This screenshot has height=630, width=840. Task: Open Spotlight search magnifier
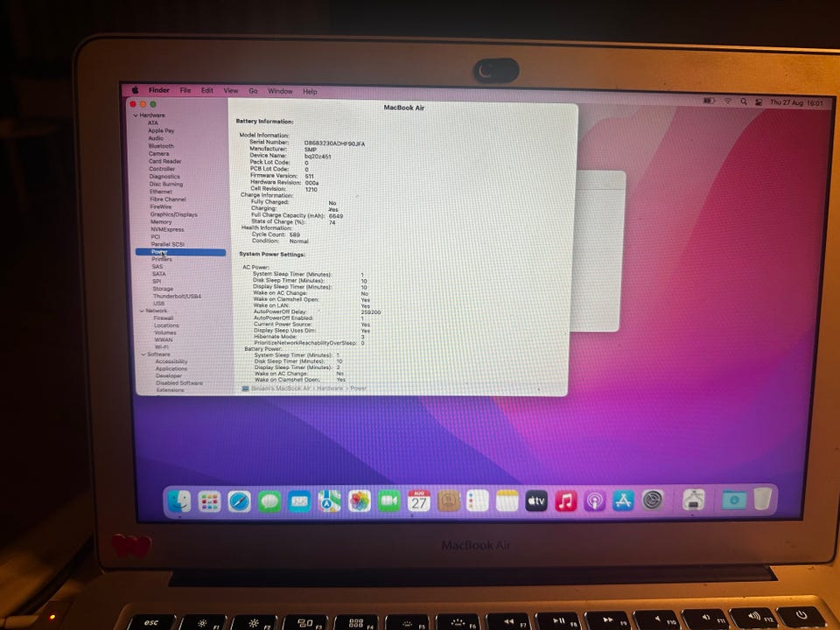point(744,101)
